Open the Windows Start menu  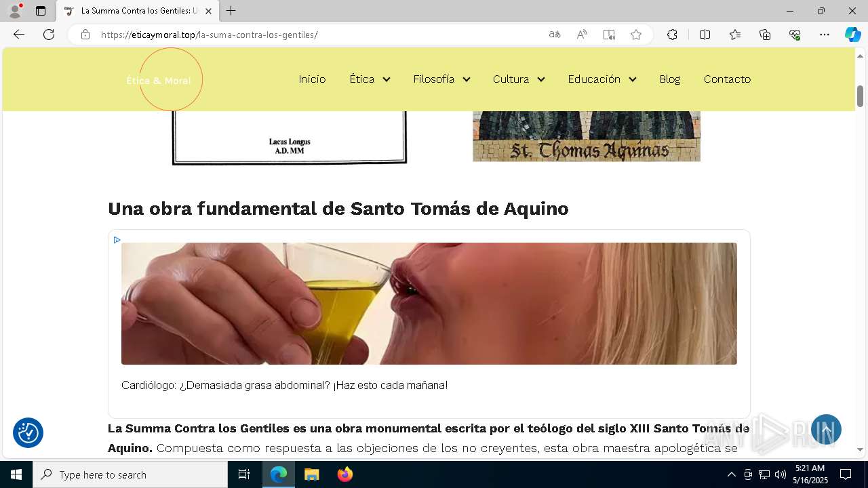point(16,474)
